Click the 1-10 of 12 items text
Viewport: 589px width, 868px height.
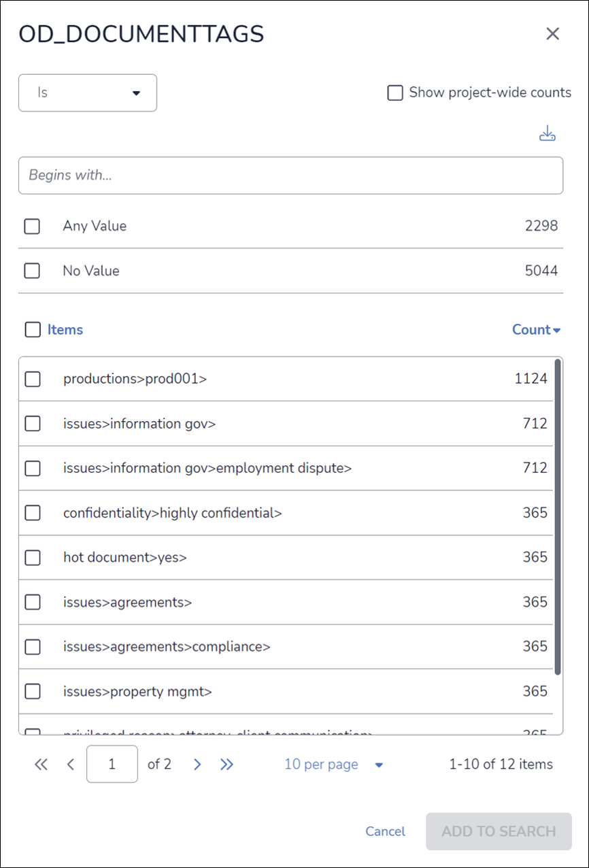501,765
